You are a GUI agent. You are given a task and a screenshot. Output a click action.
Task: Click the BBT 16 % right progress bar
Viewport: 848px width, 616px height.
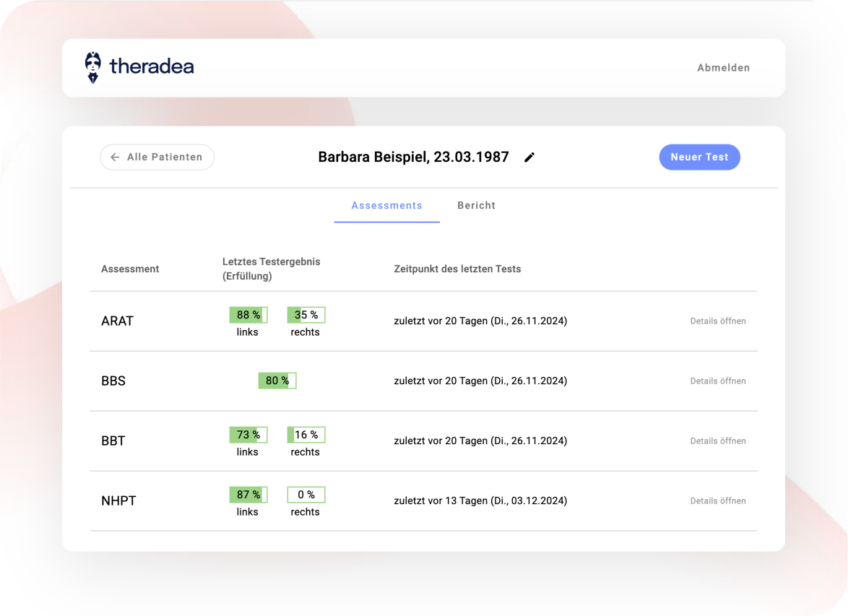tap(306, 435)
